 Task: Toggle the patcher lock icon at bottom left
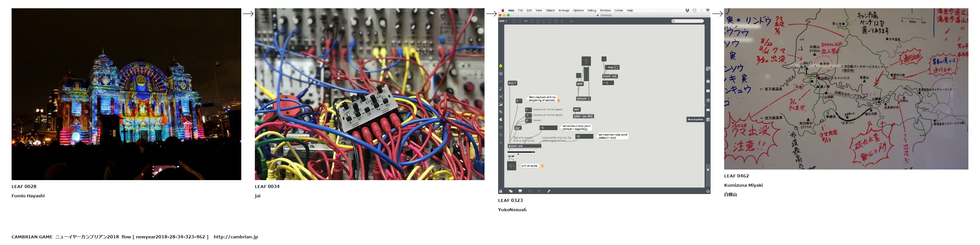pos(501,191)
